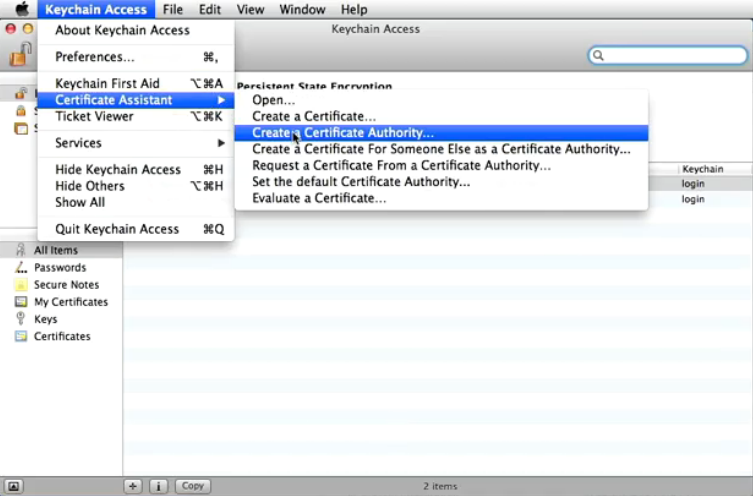
Task: Click the info button in bottom bar
Action: click(x=158, y=486)
